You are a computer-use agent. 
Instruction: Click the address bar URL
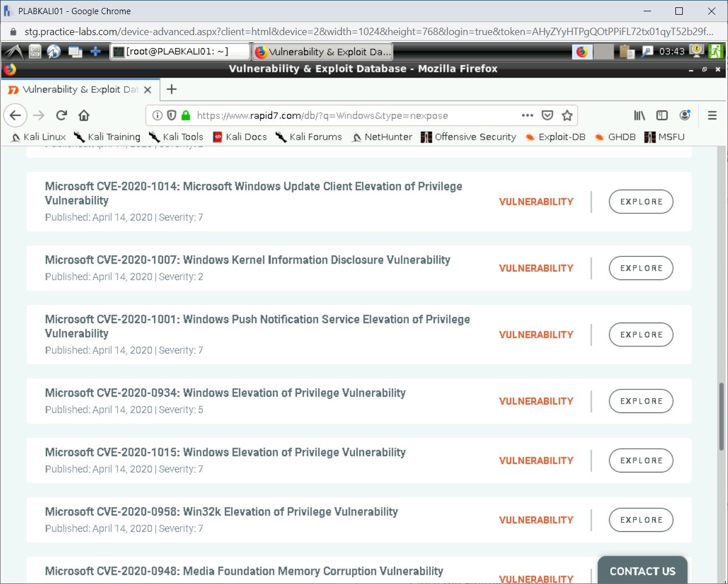point(323,115)
